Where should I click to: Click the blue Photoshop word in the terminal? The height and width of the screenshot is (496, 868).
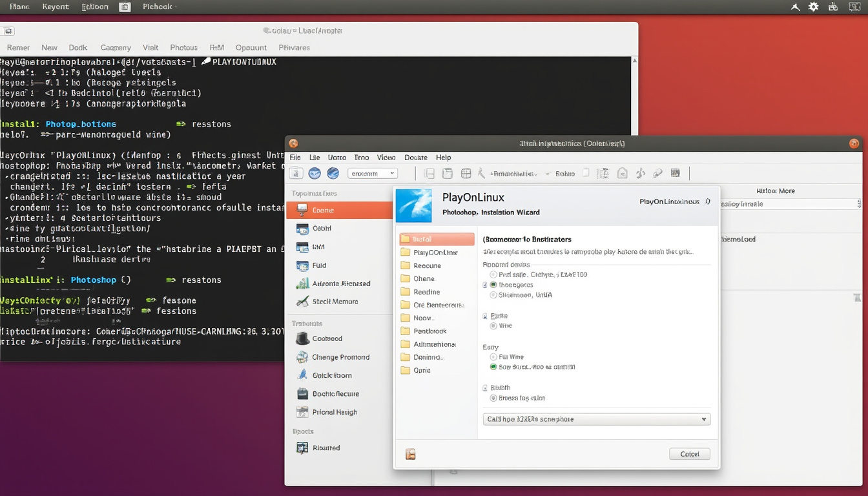94,280
